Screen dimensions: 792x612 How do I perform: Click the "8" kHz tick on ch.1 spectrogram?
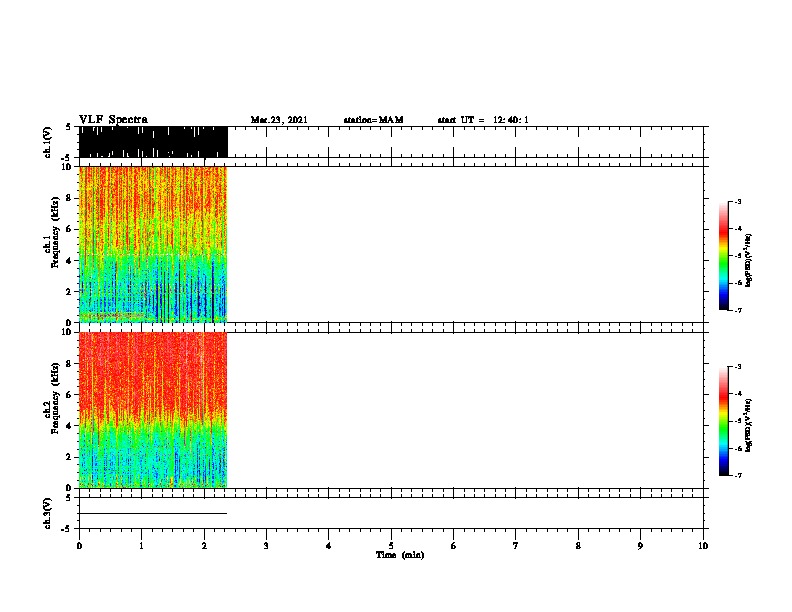[69, 198]
